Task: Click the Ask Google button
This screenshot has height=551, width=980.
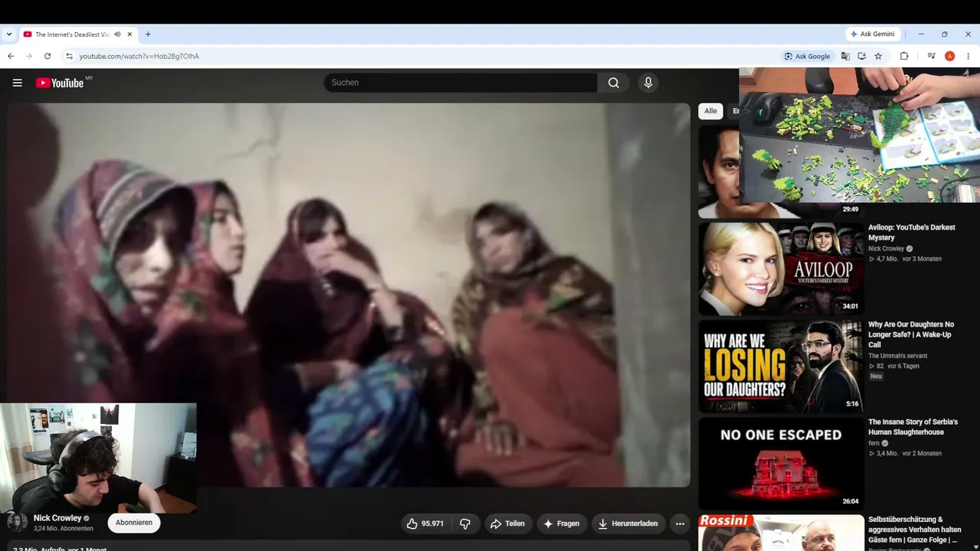Action: pyautogui.click(x=808, y=56)
